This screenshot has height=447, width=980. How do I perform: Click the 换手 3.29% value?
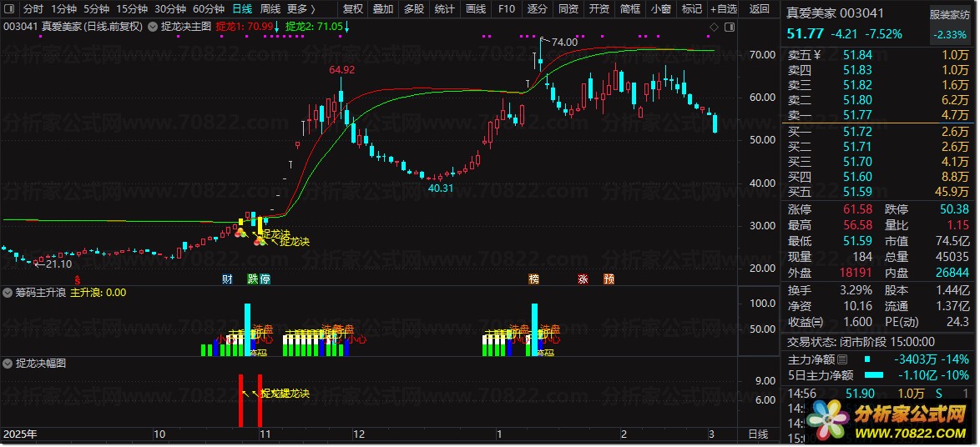tap(856, 290)
